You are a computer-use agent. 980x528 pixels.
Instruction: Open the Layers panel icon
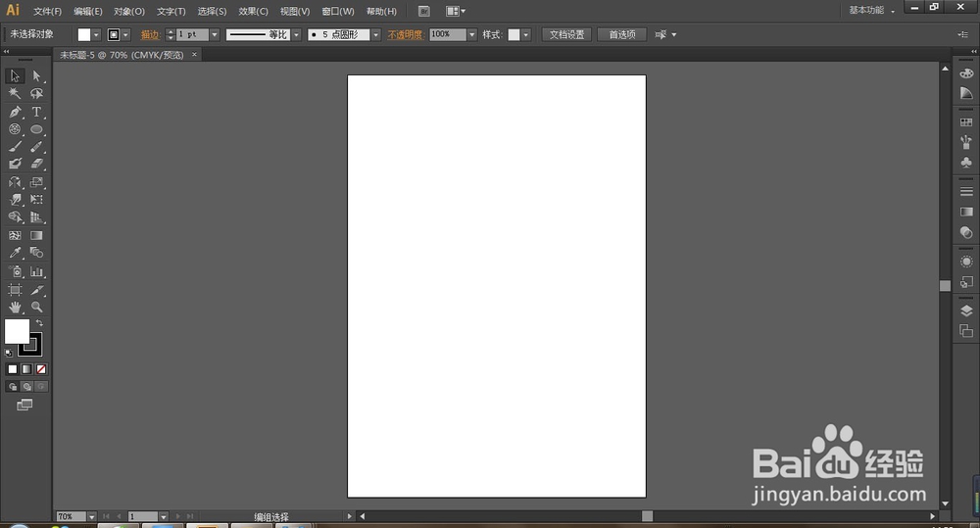966,311
